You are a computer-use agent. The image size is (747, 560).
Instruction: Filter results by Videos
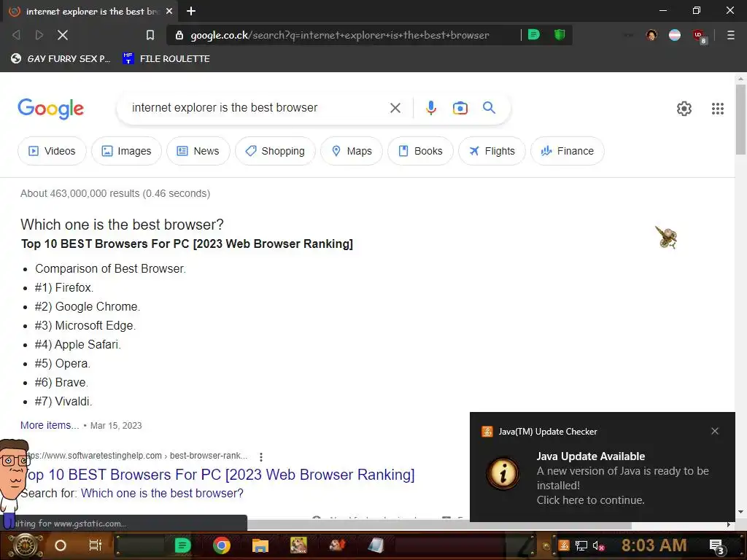pyautogui.click(x=52, y=151)
